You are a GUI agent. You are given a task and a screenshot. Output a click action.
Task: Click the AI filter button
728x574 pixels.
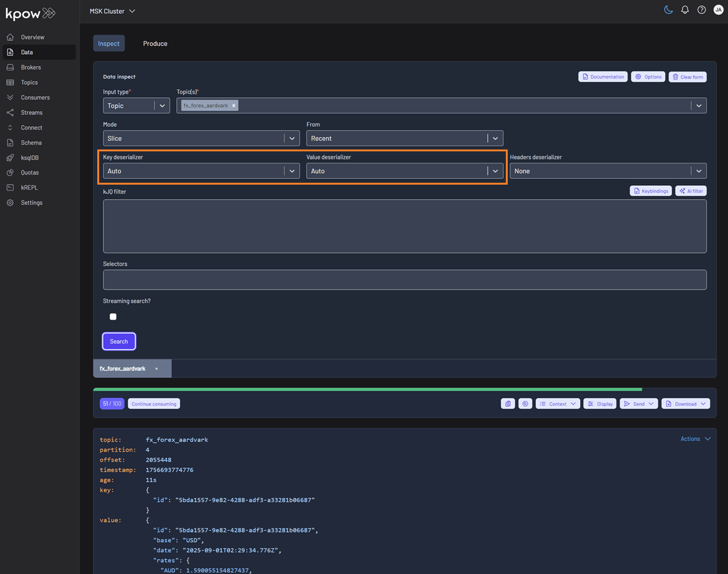(691, 191)
